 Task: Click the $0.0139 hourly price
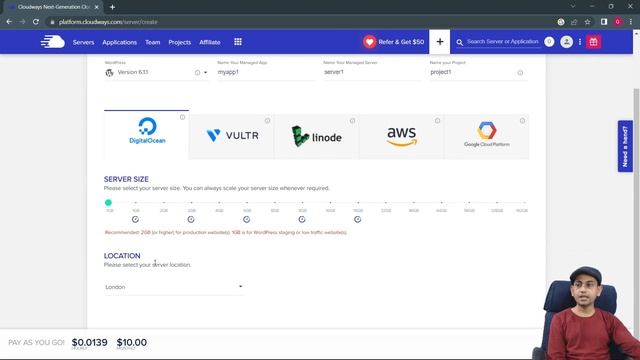click(x=89, y=342)
